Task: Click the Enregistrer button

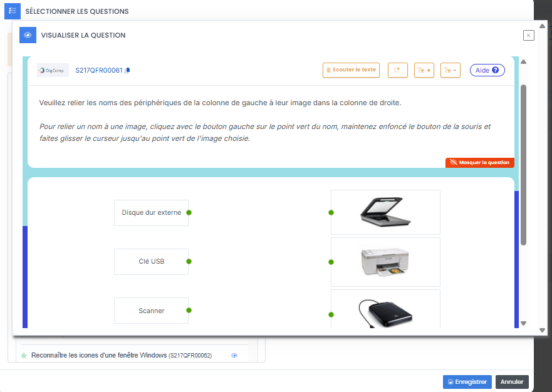Action: pos(467,382)
